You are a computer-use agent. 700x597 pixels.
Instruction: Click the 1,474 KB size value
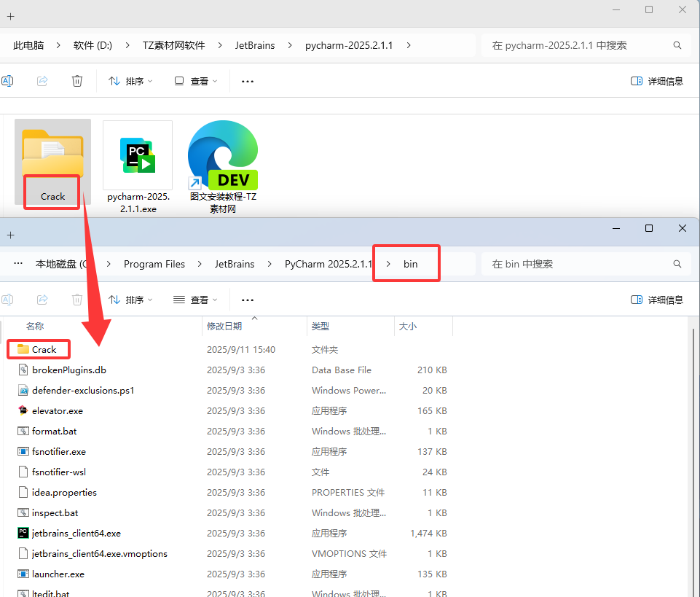click(428, 533)
